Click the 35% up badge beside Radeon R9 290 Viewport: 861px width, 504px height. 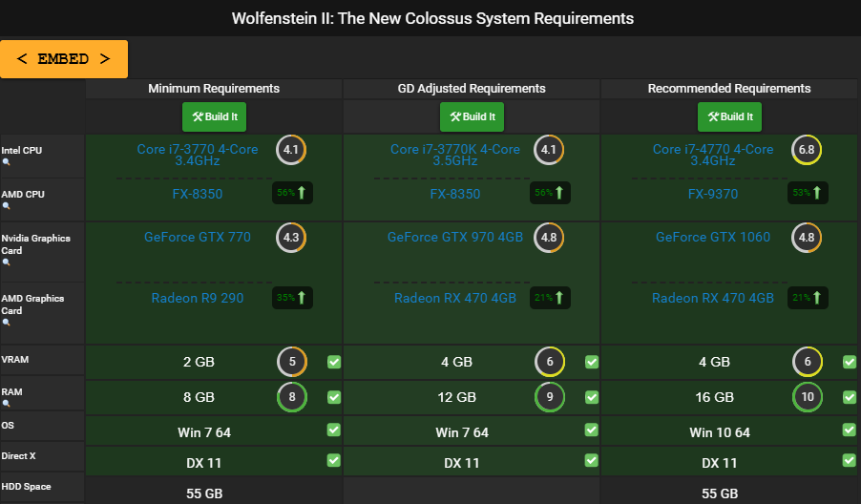[292, 298]
